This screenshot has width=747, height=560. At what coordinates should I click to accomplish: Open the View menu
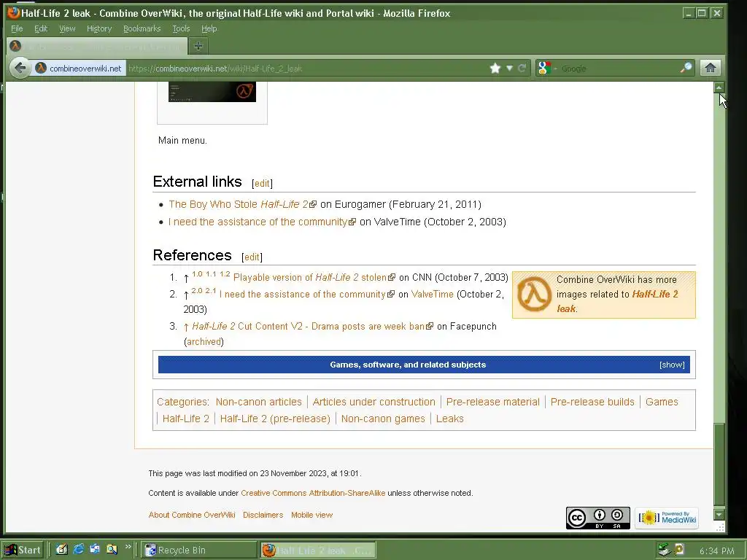[67, 28]
